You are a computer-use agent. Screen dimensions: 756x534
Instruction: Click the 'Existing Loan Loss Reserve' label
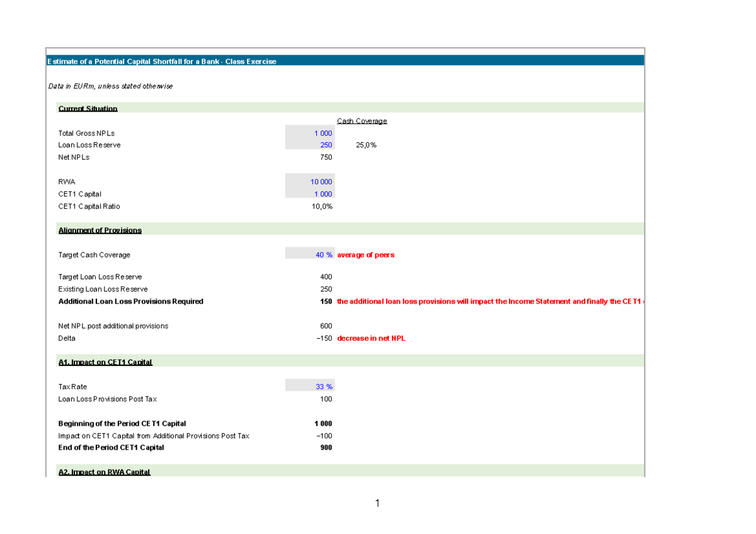[103, 289]
